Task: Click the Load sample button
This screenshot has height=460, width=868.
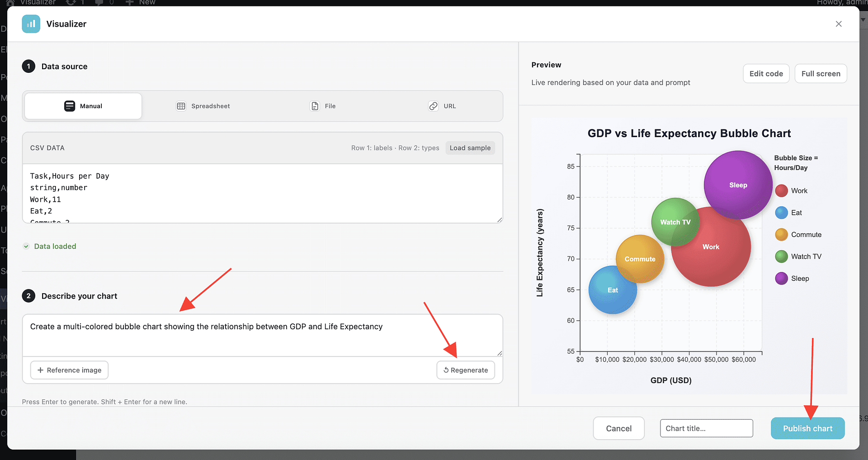Action: (470, 148)
